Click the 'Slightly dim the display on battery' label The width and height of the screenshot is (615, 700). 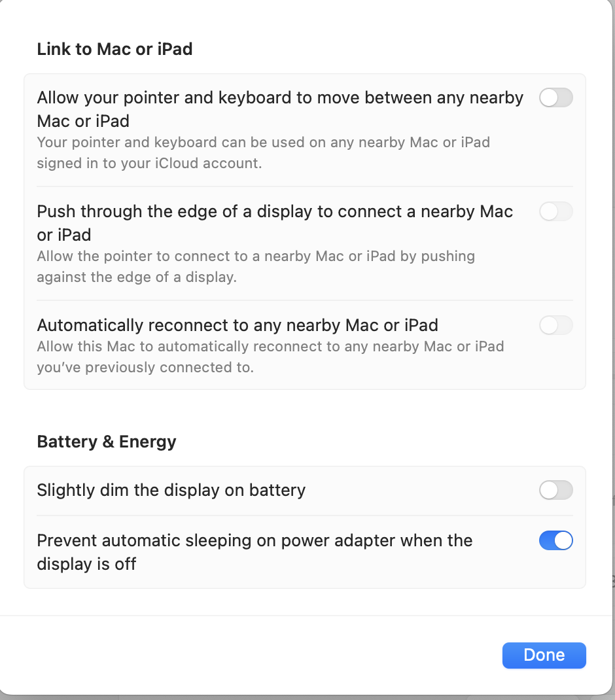click(171, 490)
